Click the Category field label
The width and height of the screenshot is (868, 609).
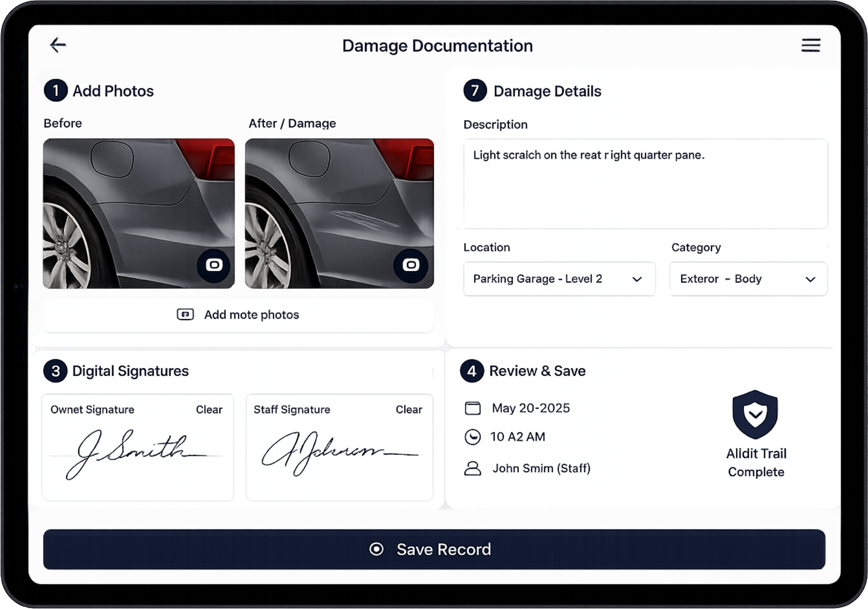[696, 247]
